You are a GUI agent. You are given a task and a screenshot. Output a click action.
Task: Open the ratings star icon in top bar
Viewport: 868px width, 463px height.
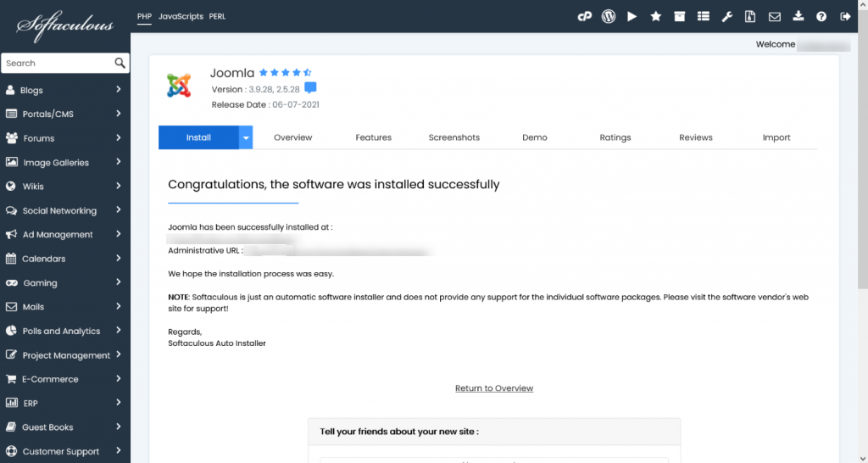click(656, 17)
